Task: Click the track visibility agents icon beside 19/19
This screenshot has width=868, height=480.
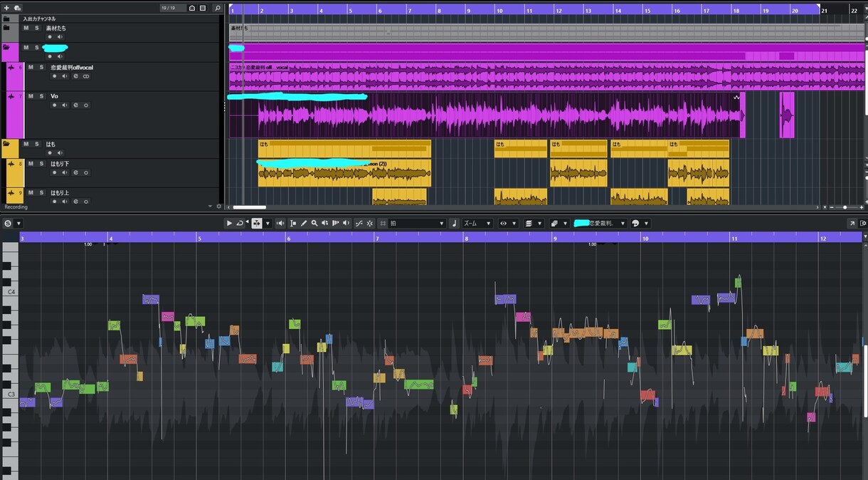Action: coord(193,8)
